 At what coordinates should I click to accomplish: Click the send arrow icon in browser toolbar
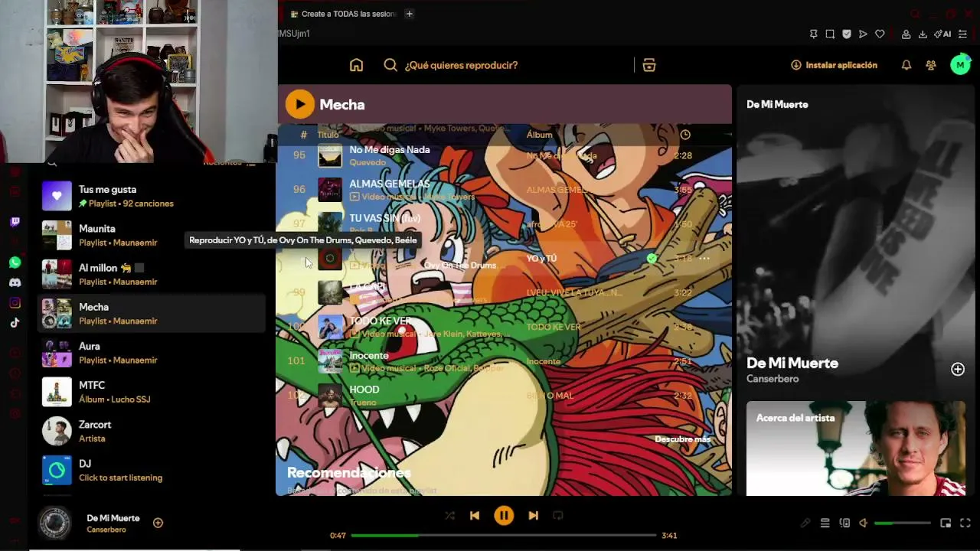pos(863,34)
